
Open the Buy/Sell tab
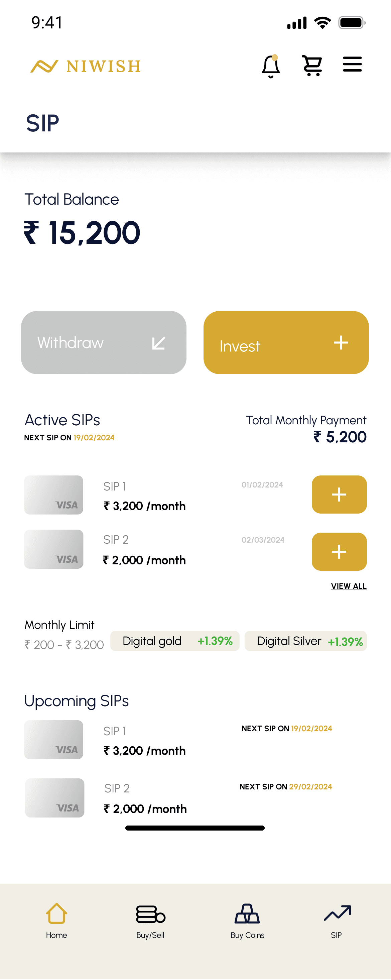pyautogui.click(x=150, y=921)
